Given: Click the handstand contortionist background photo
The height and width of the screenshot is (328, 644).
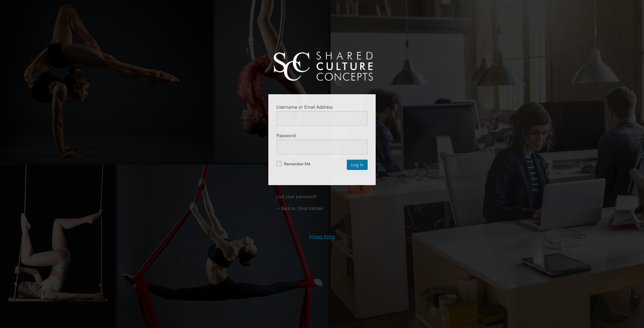Looking at the screenshot, I should tap(101, 80).
